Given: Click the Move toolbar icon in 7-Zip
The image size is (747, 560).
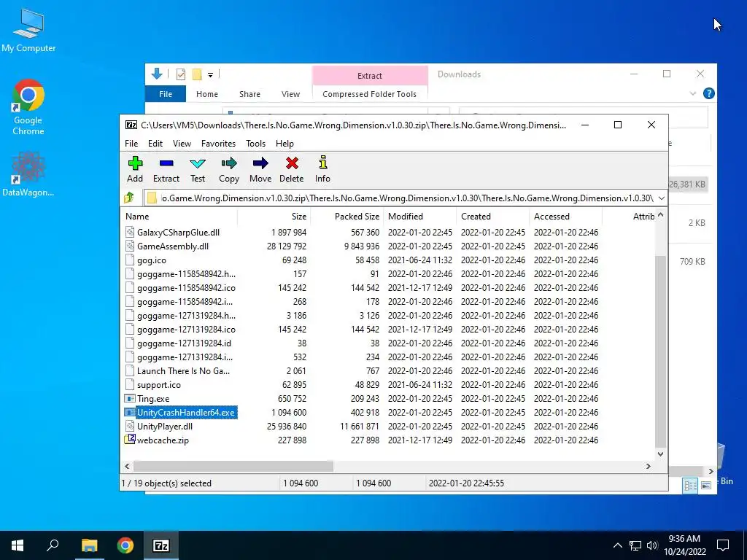Looking at the screenshot, I should click(x=260, y=164).
